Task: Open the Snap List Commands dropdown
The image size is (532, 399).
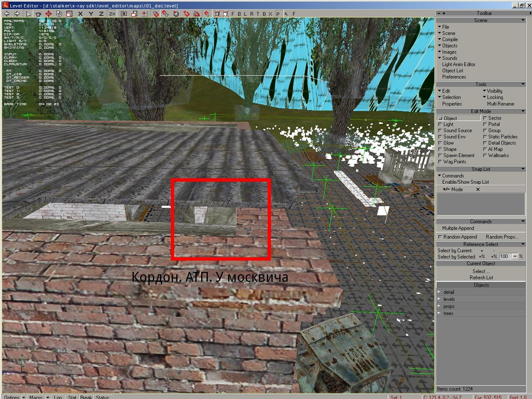Action: click(451, 176)
